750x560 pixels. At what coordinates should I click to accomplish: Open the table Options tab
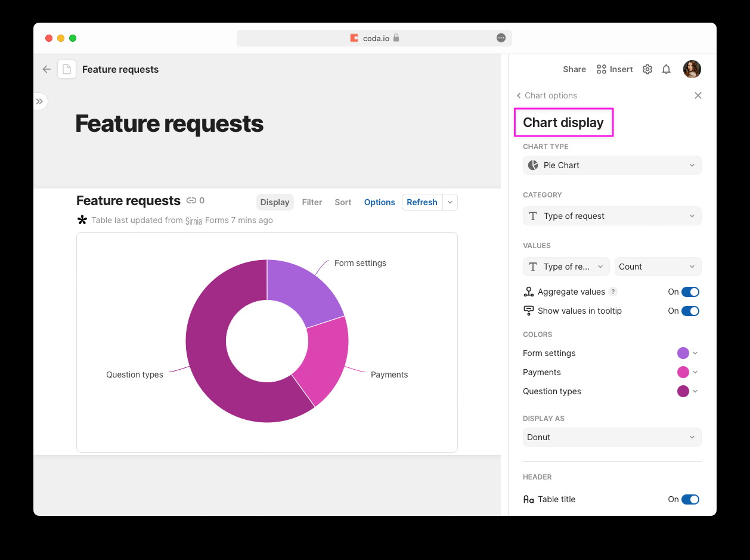380,202
